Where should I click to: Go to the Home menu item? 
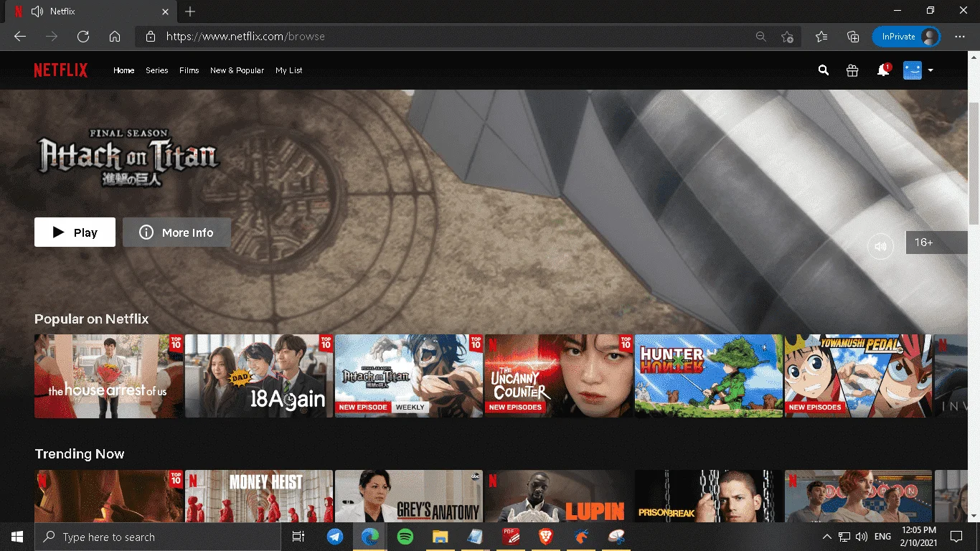pyautogui.click(x=124, y=70)
